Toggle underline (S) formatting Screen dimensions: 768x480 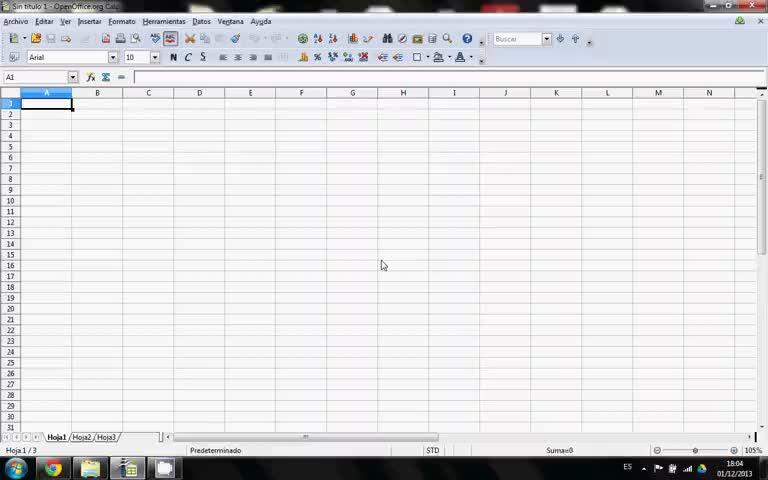[203, 57]
